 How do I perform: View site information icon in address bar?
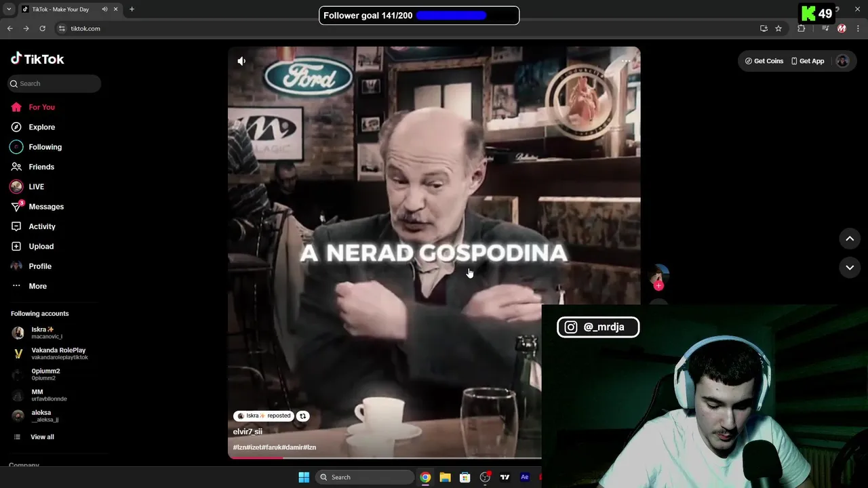62,28
